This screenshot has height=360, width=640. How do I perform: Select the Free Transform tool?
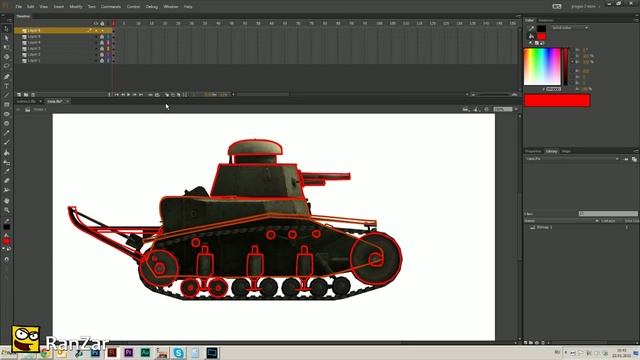6,47
